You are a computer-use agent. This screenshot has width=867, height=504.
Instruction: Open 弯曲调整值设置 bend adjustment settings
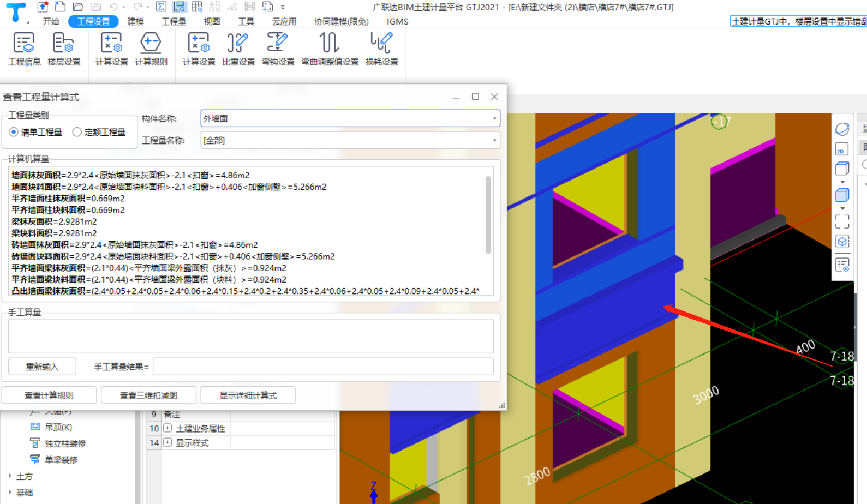[330, 49]
